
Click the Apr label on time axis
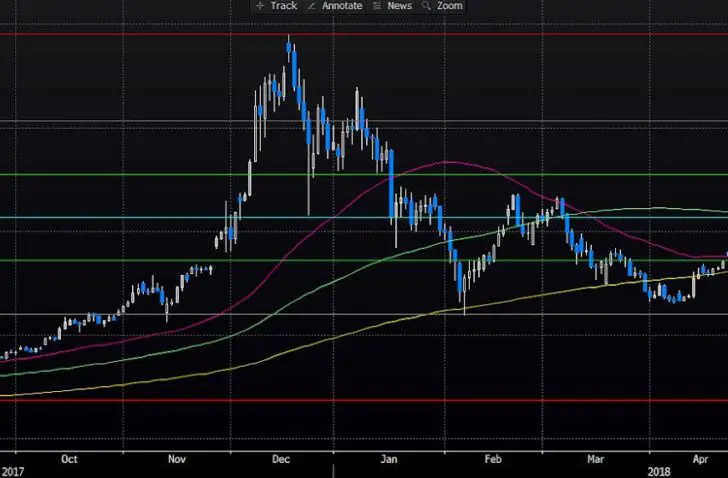click(x=700, y=459)
